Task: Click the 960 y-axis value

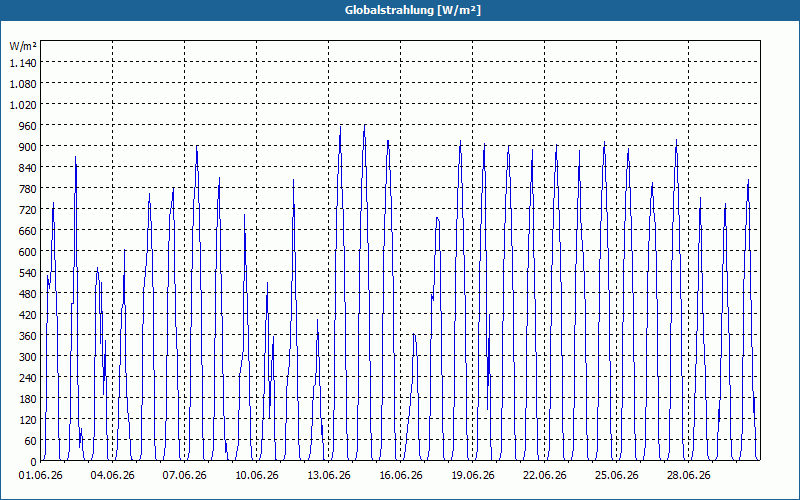Action: tap(29, 126)
